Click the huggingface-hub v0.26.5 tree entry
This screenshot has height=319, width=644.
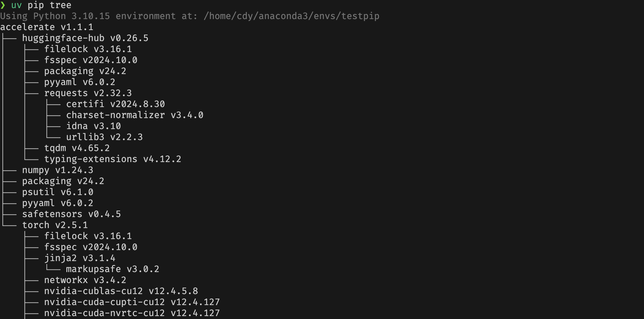(x=85, y=38)
